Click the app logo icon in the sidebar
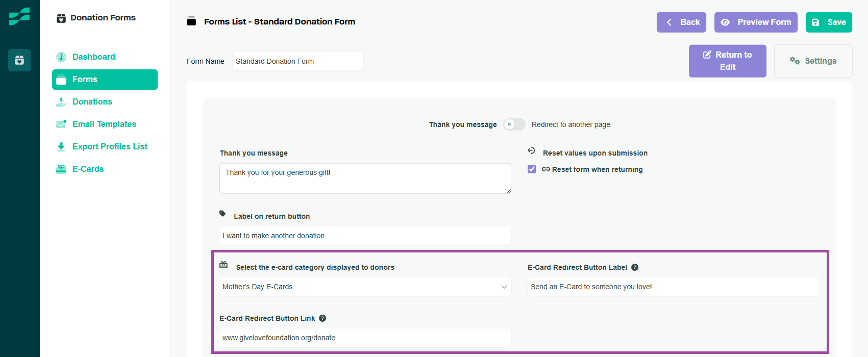 point(19,16)
